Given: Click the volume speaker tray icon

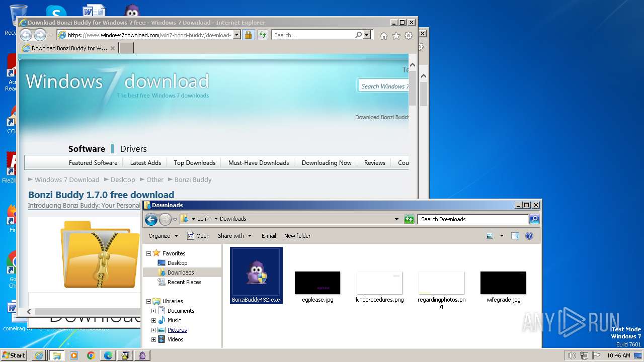Looking at the screenshot, I should [x=572, y=355].
